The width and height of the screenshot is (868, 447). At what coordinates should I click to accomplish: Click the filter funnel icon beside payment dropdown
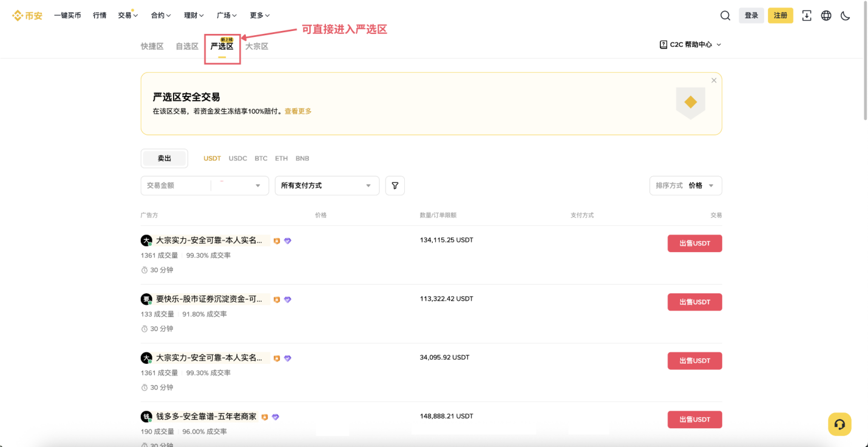(x=395, y=185)
